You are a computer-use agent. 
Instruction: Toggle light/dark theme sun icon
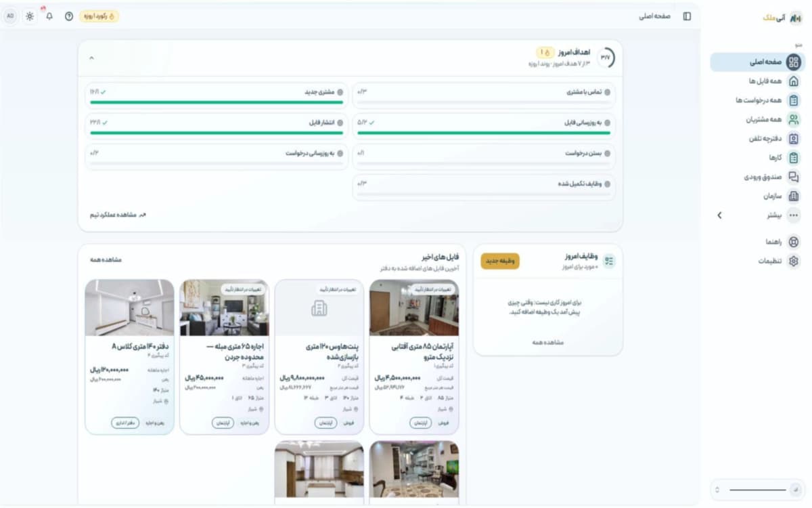tap(30, 16)
